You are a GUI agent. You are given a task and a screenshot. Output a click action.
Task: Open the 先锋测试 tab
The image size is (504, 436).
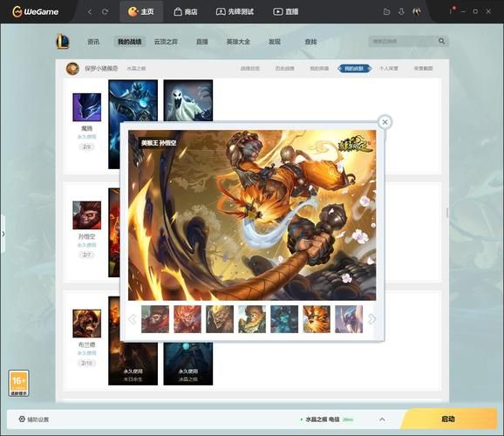(x=235, y=12)
